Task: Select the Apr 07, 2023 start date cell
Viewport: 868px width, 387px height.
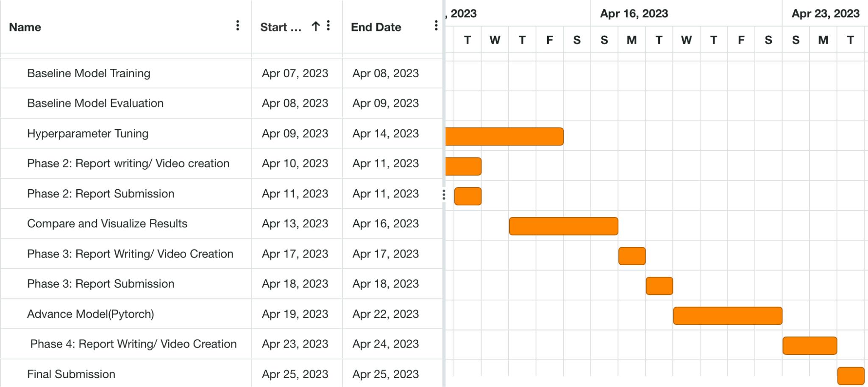Action: coord(294,73)
